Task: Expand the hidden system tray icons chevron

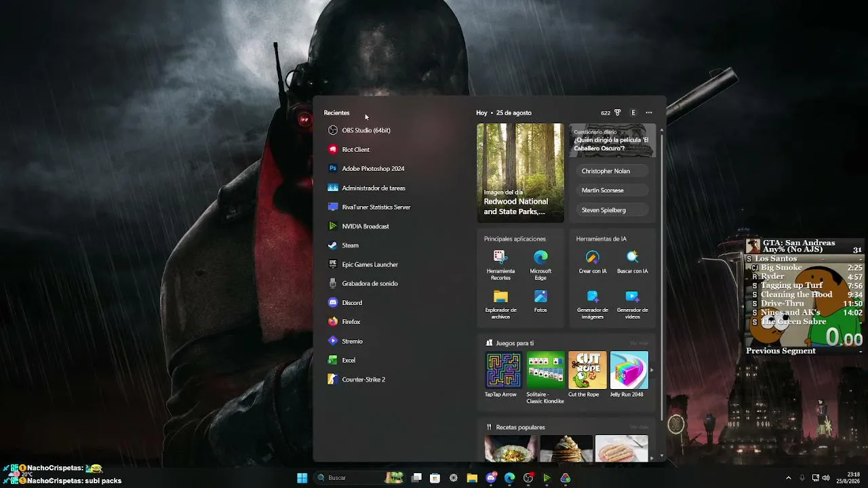Action: click(x=789, y=478)
